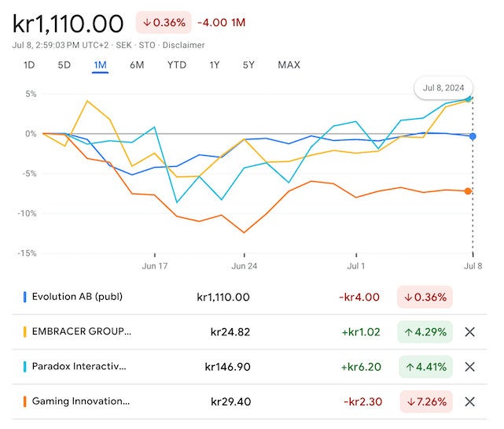Click the orange Gaming Innovation color marker
Screen dimensions: 504x429
click(25, 401)
